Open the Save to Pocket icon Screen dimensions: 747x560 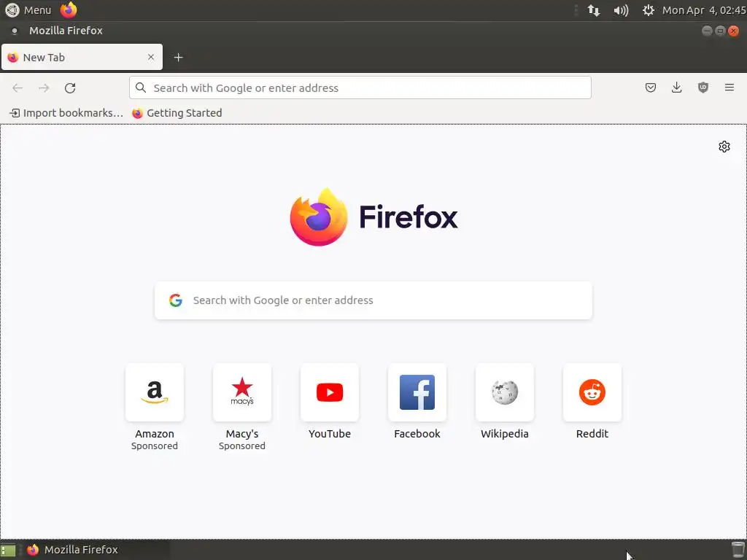(650, 87)
